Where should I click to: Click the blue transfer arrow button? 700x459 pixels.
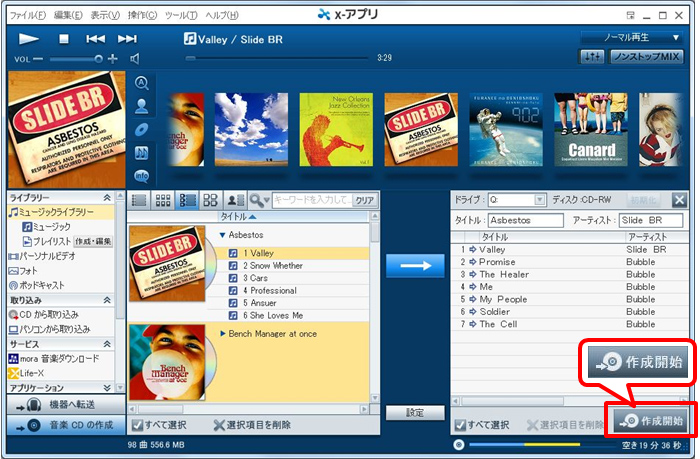413,266
